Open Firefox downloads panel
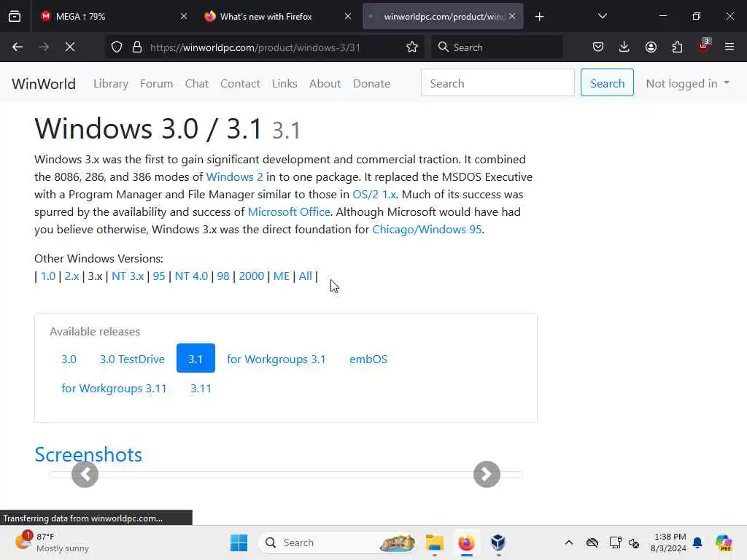This screenshot has width=747, height=560. coord(624,47)
